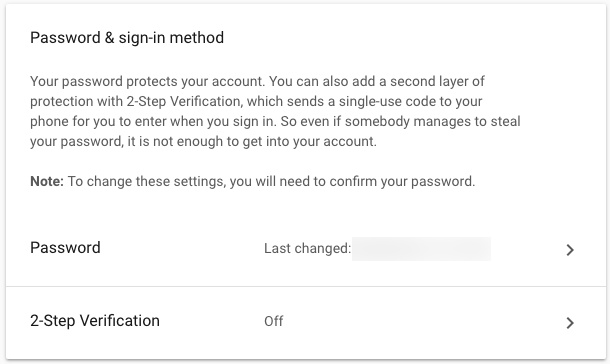The image size is (610, 364).
Task: Click the "second layer of" phrase in the description
Action: (437, 81)
